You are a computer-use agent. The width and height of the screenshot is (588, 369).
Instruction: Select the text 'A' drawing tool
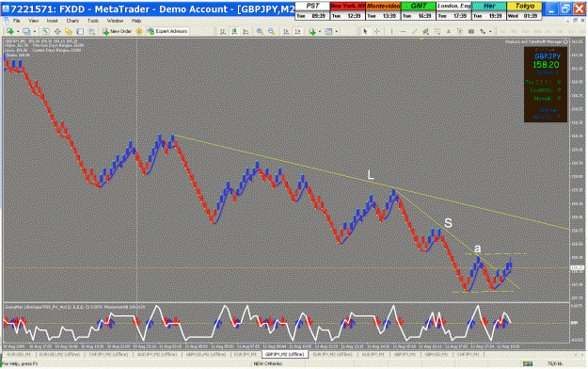[x=449, y=32]
